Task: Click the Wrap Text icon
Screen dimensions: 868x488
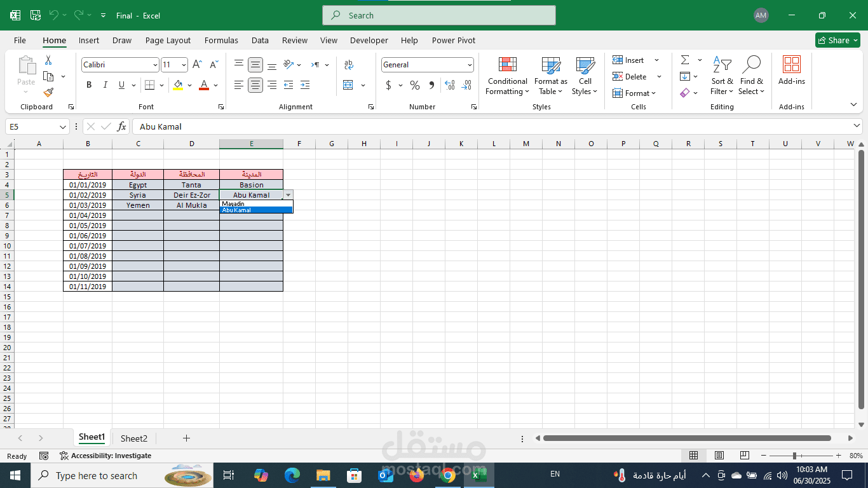Action: [349, 65]
